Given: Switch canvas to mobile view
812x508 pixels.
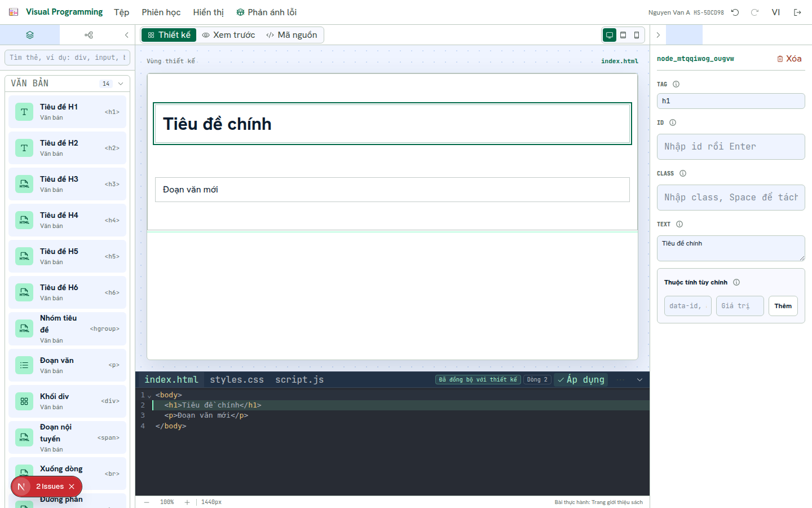Looking at the screenshot, I should 637,35.
